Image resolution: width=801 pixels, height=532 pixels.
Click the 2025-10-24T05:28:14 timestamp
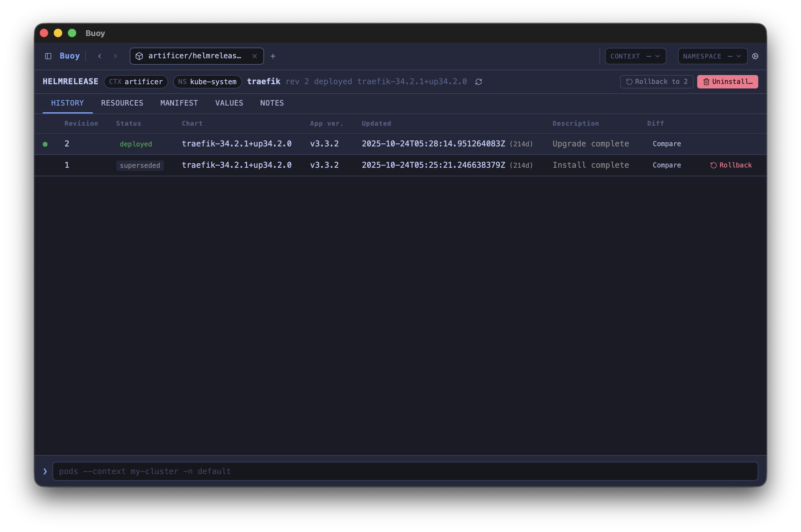(x=433, y=144)
